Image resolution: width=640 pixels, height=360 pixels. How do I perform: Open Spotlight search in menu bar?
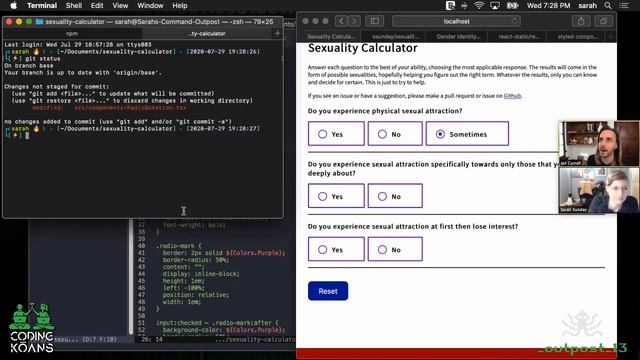pos(608,5)
